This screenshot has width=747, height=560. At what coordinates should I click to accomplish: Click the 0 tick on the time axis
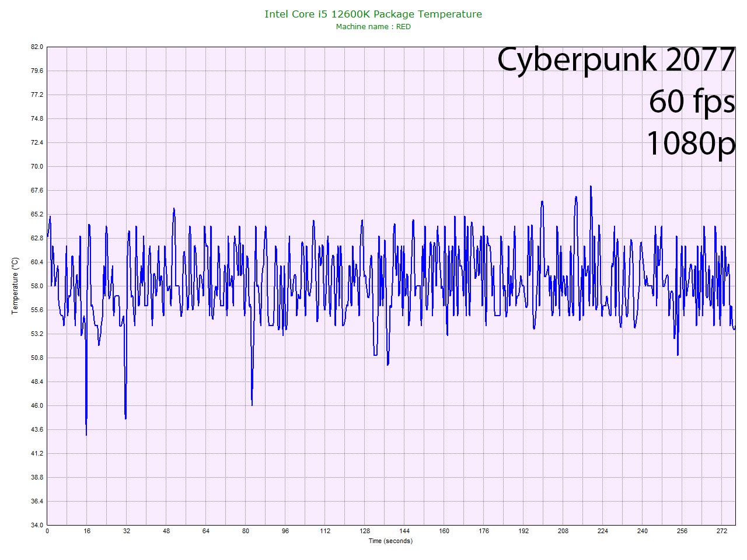(x=47, y=531)
